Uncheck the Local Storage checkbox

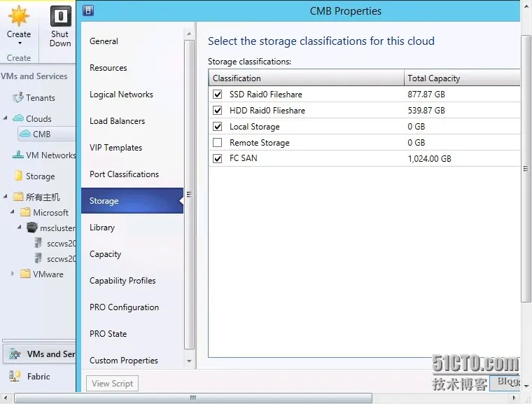tap(218, 127)
